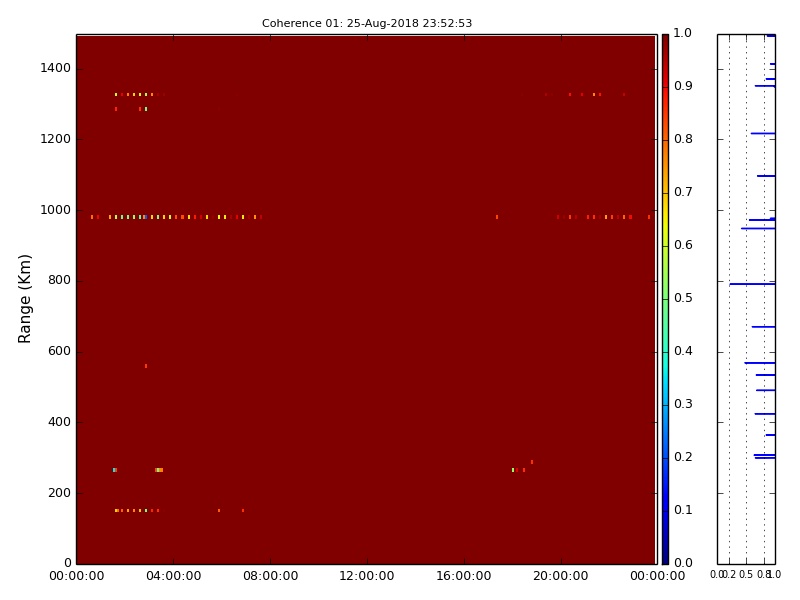
Task: Click the cyan region of the colorbar
Action: (665, 365)
